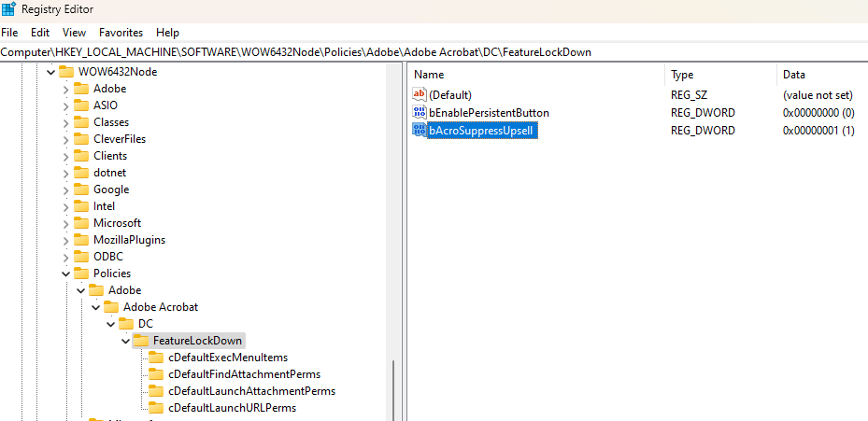Click the (Default) string value icon
The image size is (868, 421).
pyautogui.click(x=420, y=95)
